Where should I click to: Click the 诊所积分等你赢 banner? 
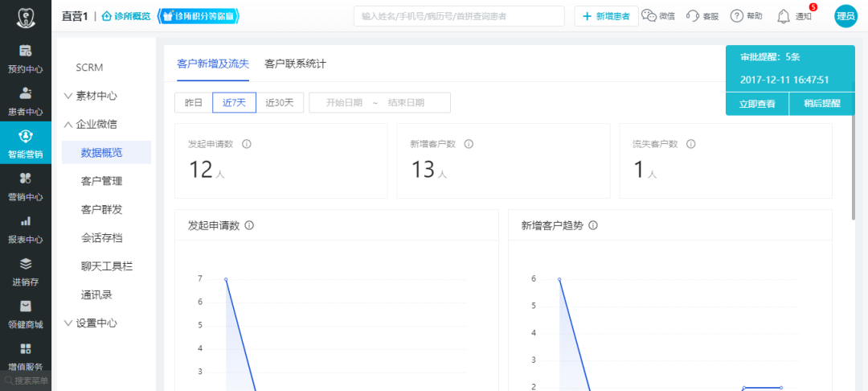(199, 16)
